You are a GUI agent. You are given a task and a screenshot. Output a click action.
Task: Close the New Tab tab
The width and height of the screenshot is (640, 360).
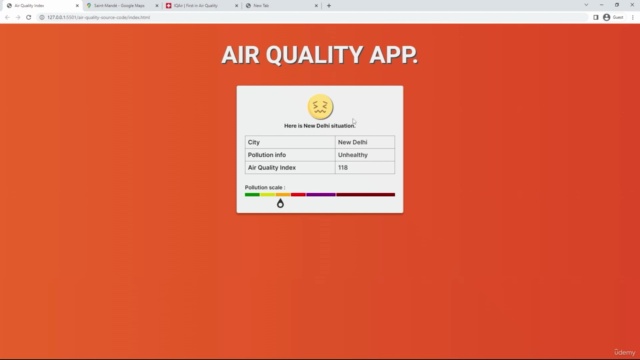[x=316, y=6]
